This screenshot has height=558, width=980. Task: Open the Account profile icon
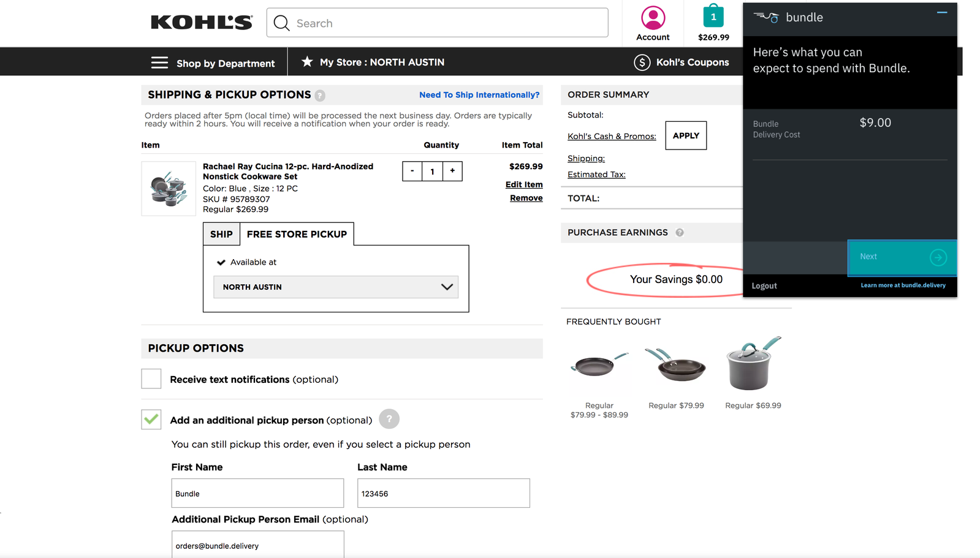[x=653, y=18]
